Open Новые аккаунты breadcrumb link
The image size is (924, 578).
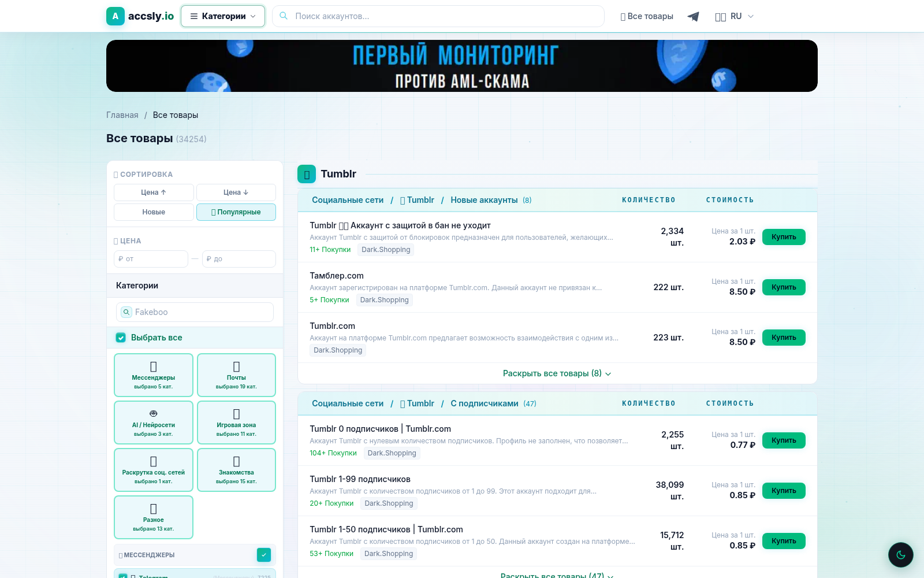(x=484, y=200)
